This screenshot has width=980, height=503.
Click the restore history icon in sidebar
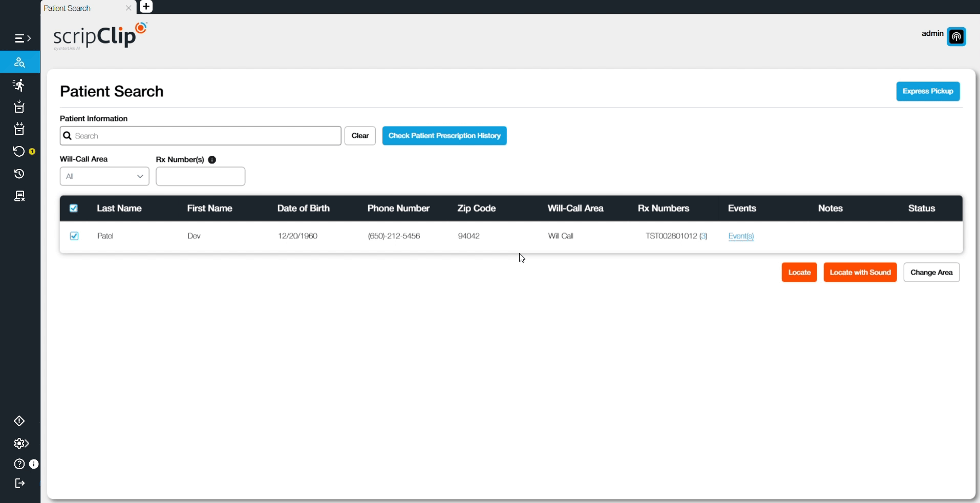(x=19, y=174)
